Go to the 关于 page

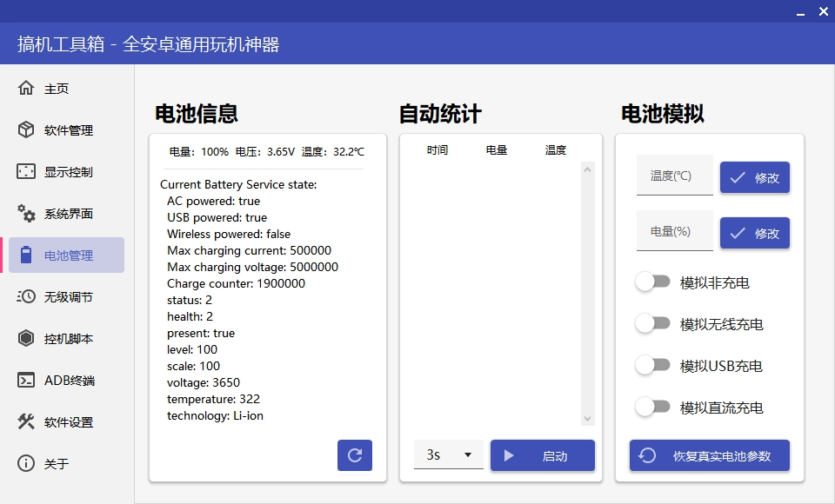[57, 464]
